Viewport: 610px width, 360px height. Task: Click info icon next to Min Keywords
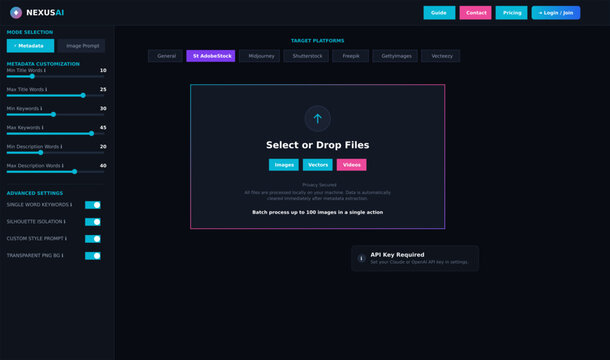[x=41, y=109]
